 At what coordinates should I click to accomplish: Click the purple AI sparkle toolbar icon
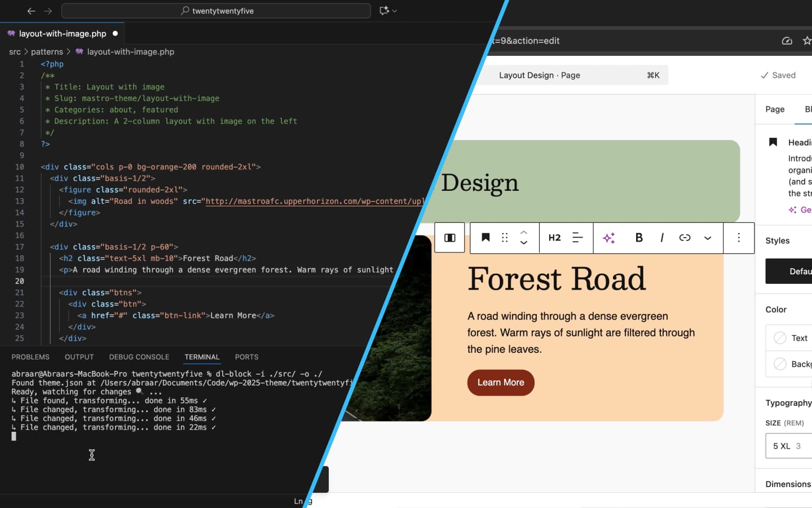point(608,238)
